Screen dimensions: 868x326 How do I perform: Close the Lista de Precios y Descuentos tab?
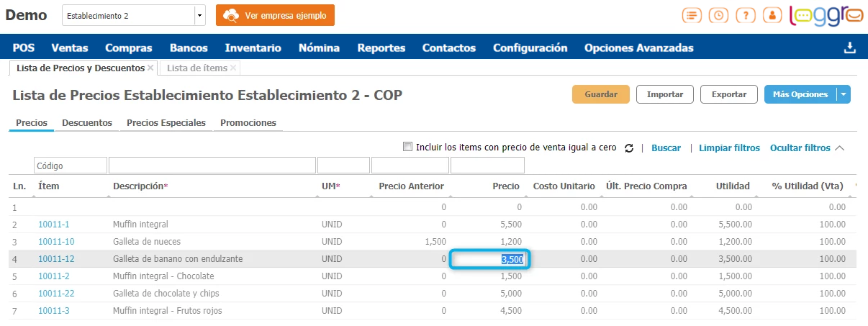[x=150, y=68]
